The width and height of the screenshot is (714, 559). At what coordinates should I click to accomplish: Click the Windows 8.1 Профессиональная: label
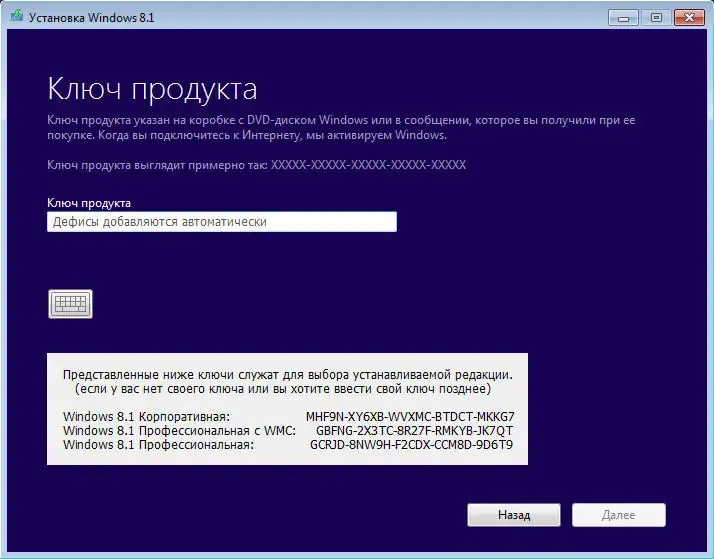click(158, 445)
